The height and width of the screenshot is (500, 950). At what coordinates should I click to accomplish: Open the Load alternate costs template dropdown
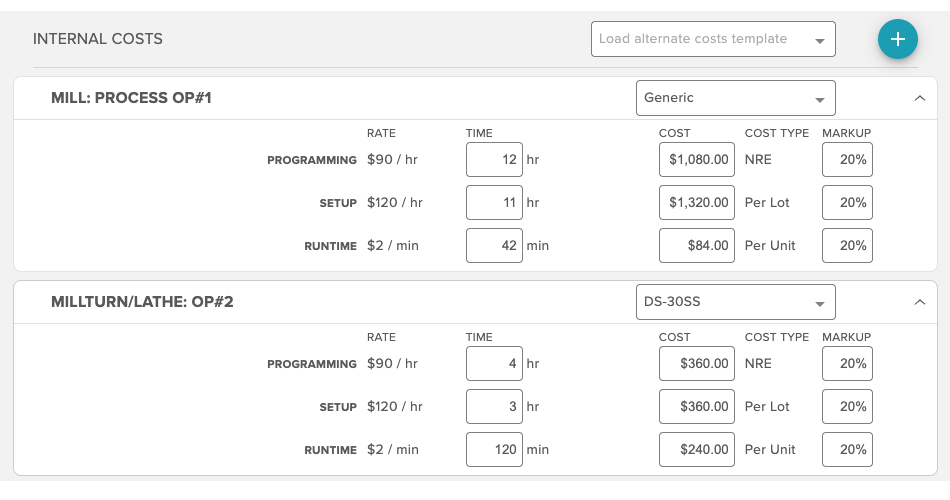(713, 40)
